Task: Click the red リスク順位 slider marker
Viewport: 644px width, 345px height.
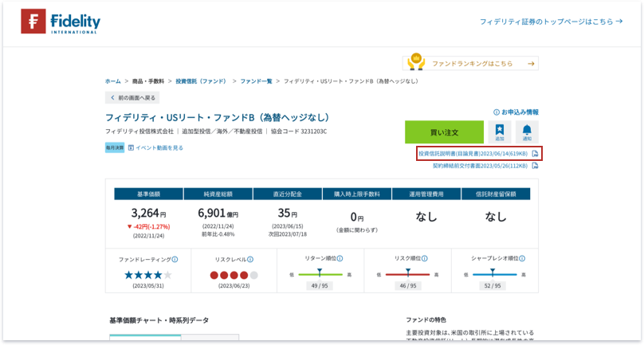Action: pos(408,272)
